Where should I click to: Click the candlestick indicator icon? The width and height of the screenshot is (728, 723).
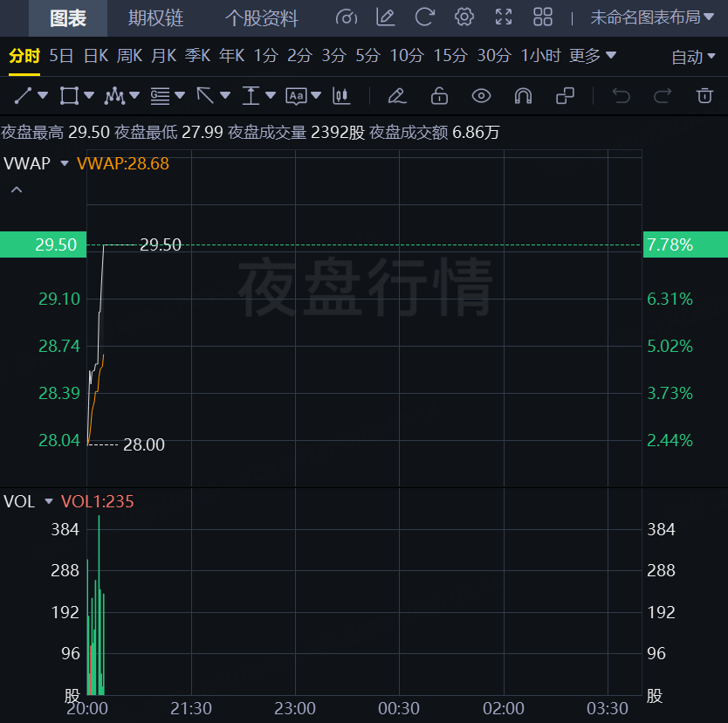click(x=341, y=95)
